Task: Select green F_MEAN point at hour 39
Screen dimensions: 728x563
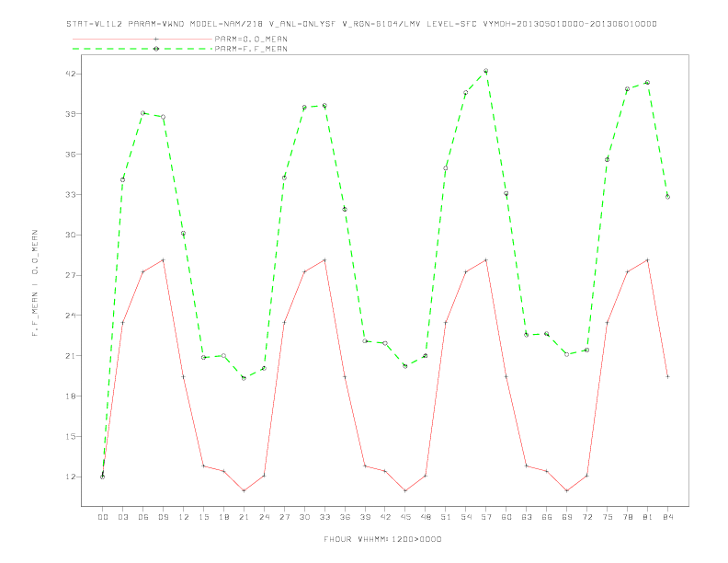Action: coord(365,341)
